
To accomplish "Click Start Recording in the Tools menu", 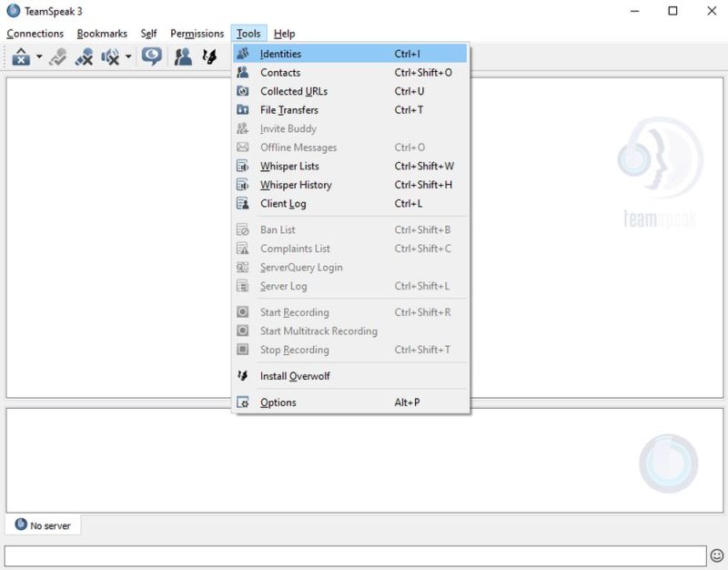I will coord(350,312).
